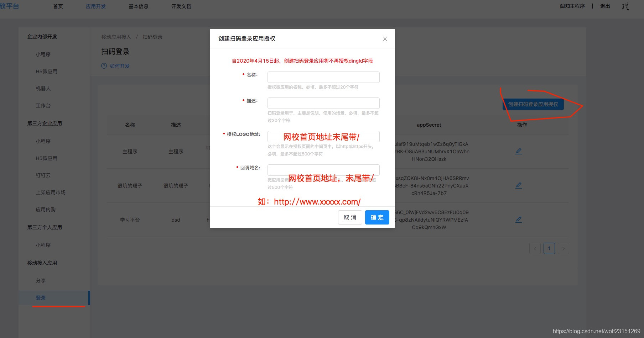Open the 如何开发 link
Viewport: 644px width, 338px height.
tap(120, 66)
